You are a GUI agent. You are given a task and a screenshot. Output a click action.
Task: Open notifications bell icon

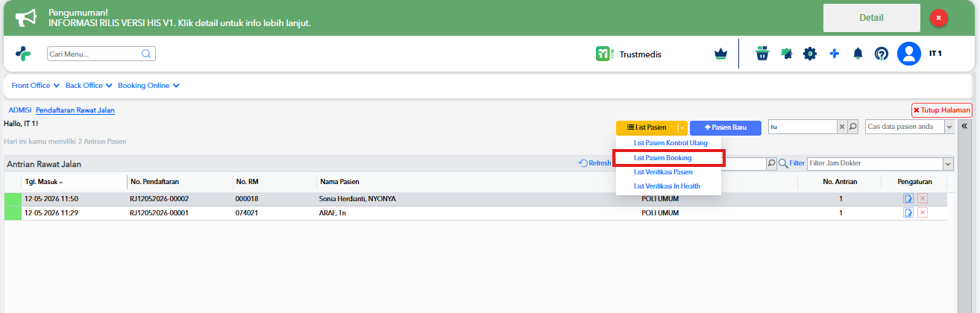(x=858, y=54)
